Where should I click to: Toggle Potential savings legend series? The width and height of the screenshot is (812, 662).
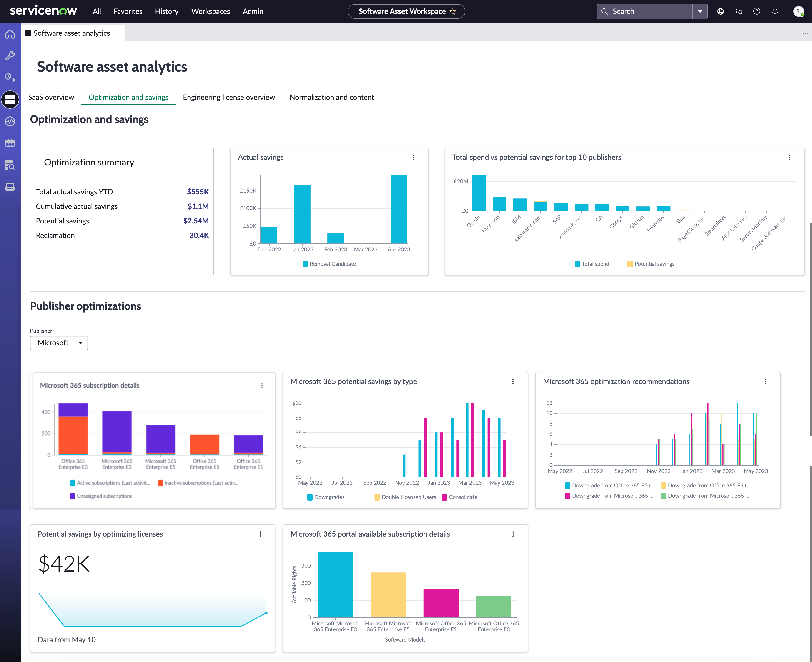651,264
